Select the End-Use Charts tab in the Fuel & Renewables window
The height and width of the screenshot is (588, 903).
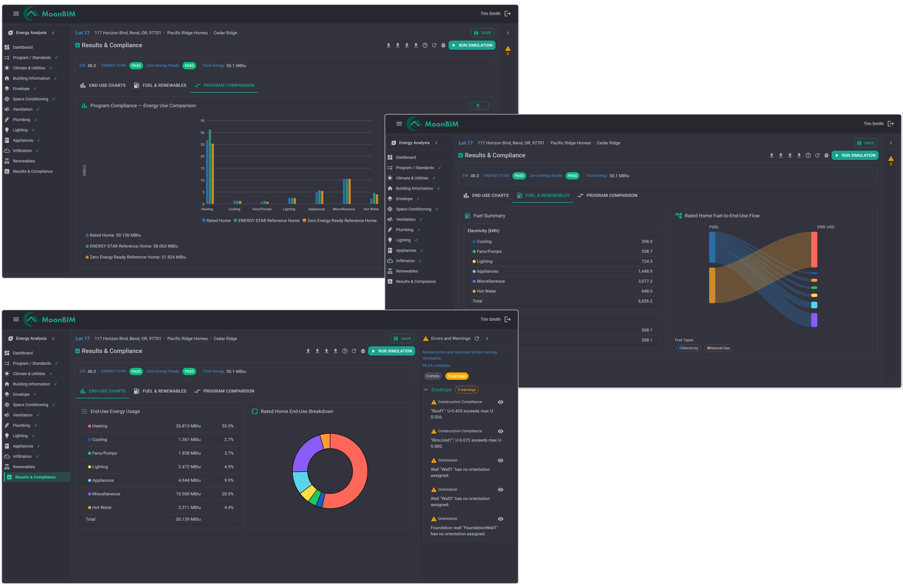(x=486, y=196)
